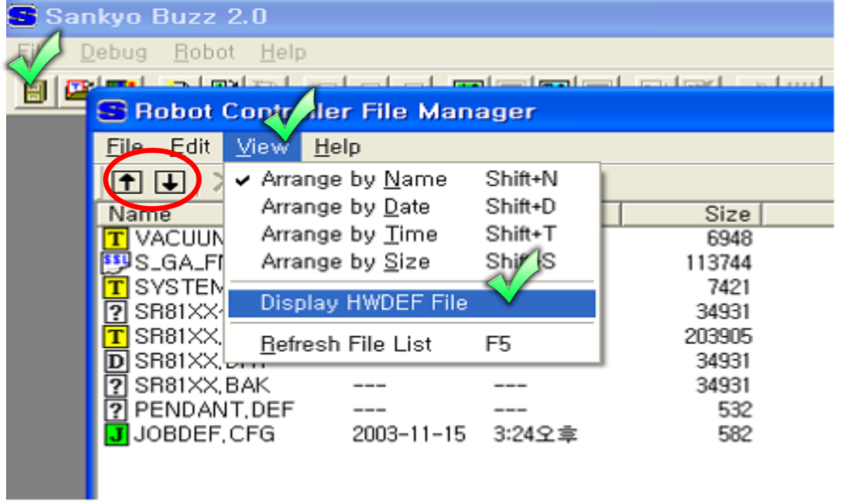Screen dimensions: 841x504
Task: Open the Robot menu in Sankyo Buzz
Action: [204, 52]
